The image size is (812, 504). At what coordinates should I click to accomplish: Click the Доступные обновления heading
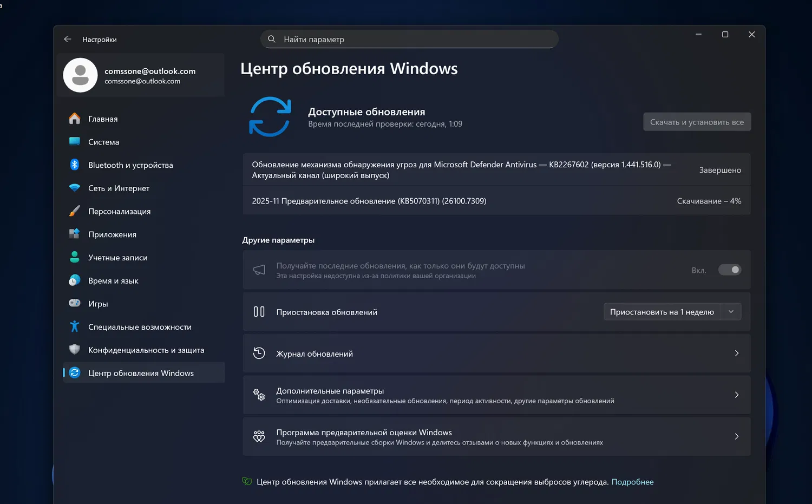366,112
